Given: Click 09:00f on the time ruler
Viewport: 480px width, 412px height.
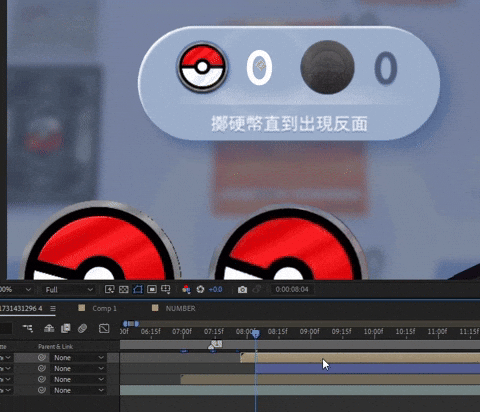Looking at the screenshot, I should (309, 332).
